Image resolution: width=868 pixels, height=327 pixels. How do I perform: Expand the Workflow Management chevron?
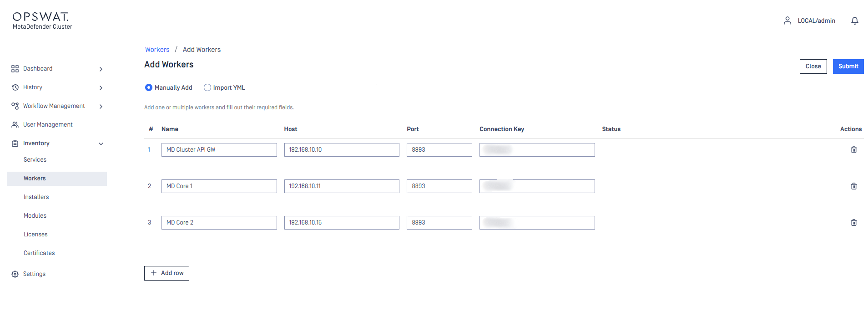click(101, 107)
